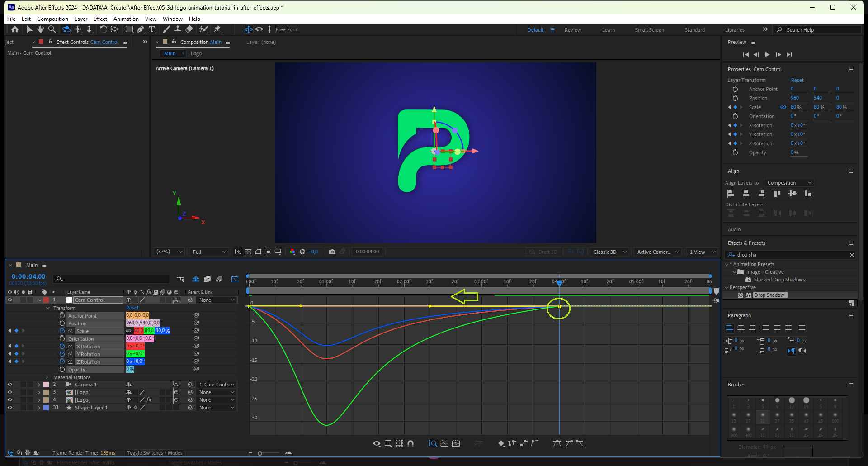The height and width of the screenshot is (466, 868).
Task: Toggle visibility of Cam Control layer
Action: pyautogui.click(x=9, y=300)
